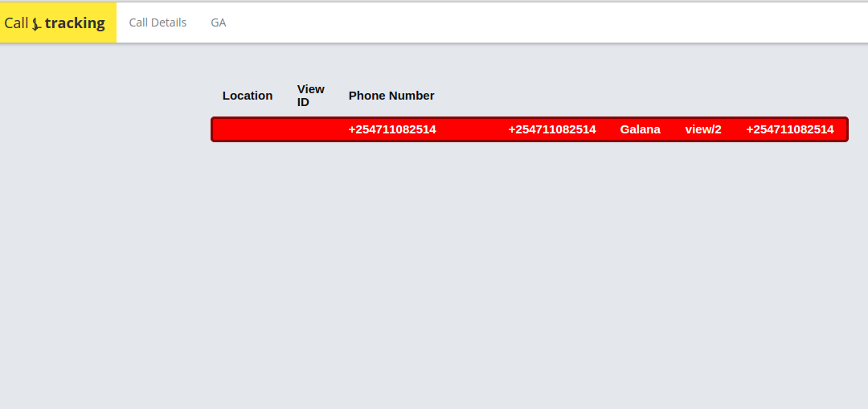Viewport: 868px width, 409px height.
Task: Click the gap between first two phone numbers
Action: click(x=473, y=129)
